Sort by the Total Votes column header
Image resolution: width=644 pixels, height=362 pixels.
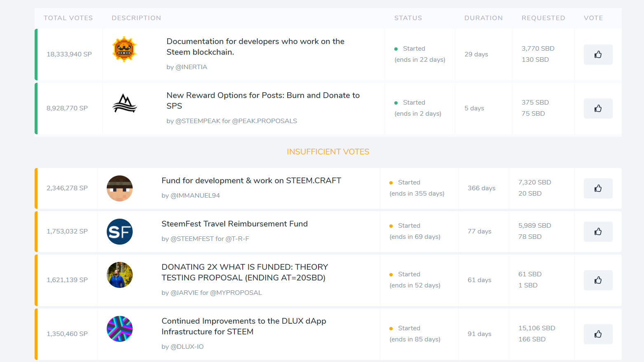click(68, 18)
